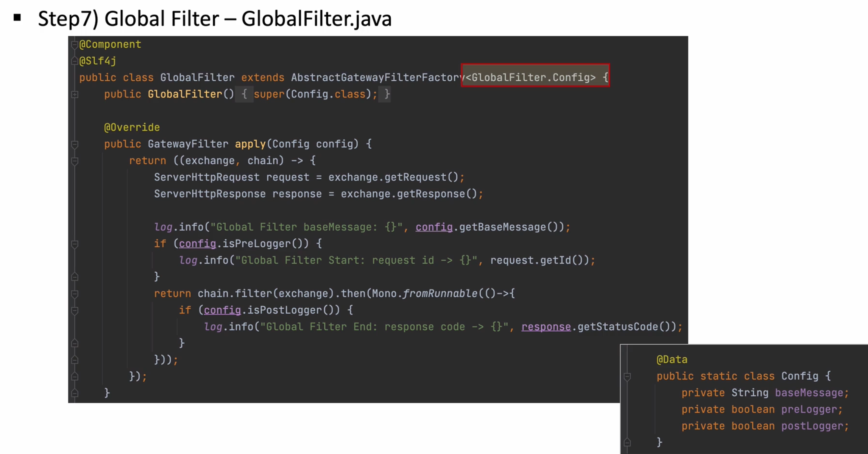Click the postLogger field name
Viewport: 868px width, 454px height.
coord(812,426)
